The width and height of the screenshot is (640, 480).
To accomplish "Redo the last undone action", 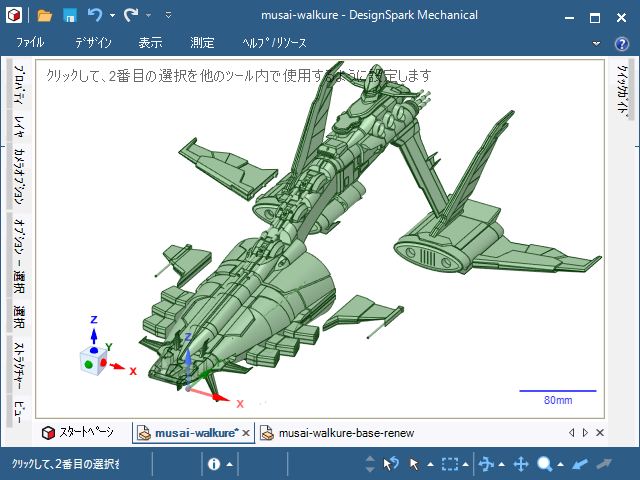I will tap(131, 16).
